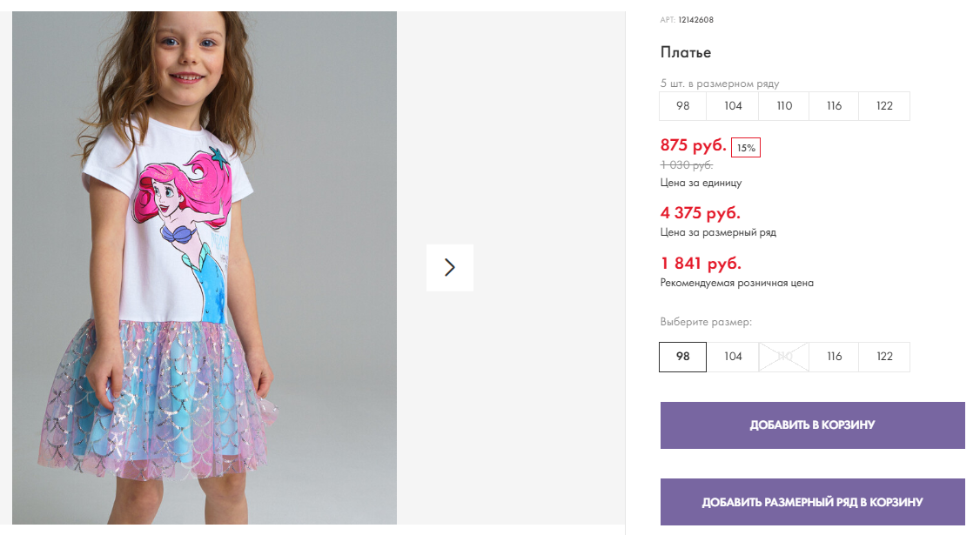Select size 98 under Выберите размер

682,357
